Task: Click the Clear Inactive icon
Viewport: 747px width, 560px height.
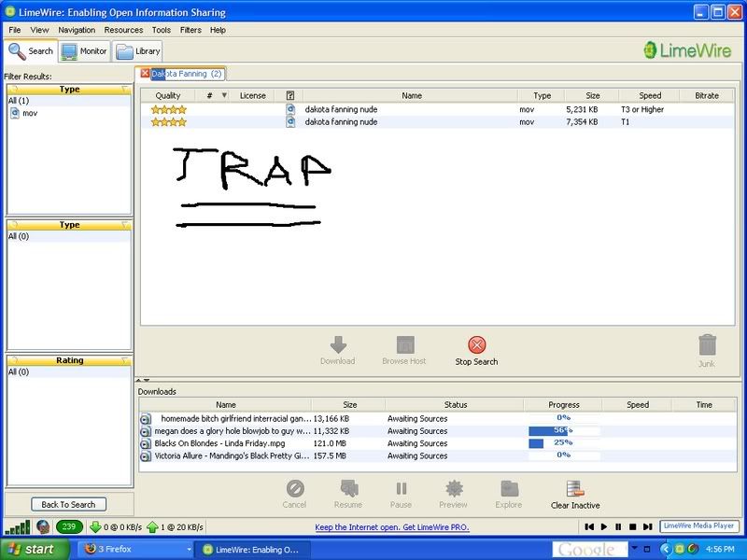Action: tap(575, 488)
